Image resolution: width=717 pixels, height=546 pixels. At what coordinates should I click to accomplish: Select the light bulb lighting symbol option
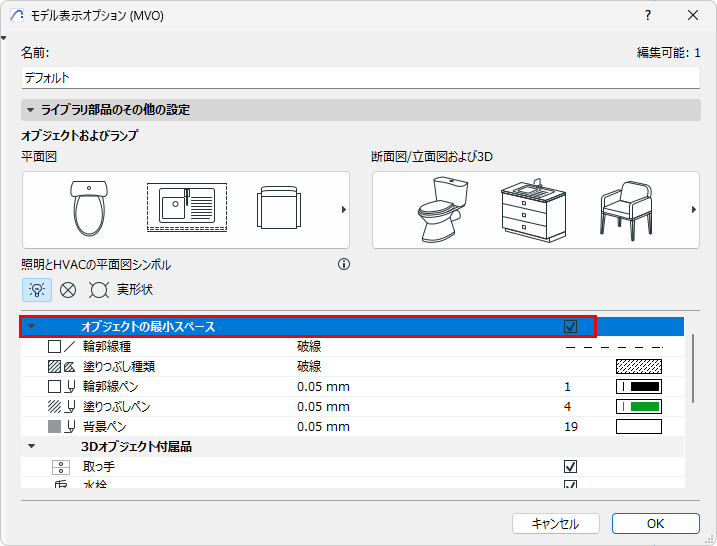(37, 290)
